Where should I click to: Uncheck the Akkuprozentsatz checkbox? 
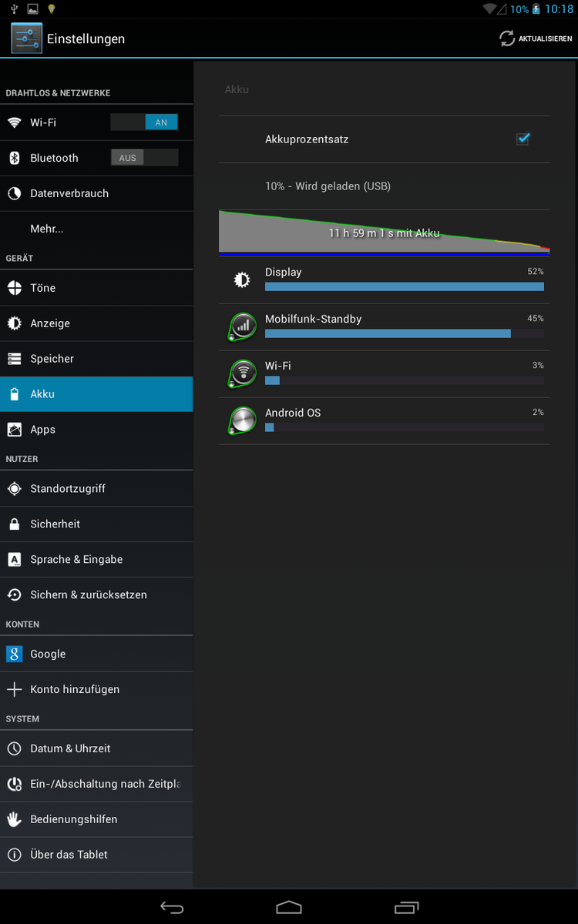click(x=523, y=139)
